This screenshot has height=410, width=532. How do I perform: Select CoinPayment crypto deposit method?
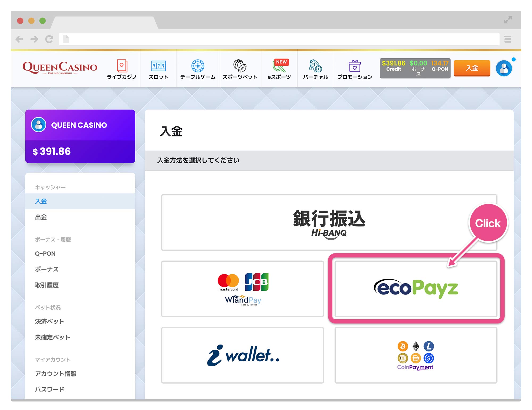pyautogui.click(x=416, y=355)
